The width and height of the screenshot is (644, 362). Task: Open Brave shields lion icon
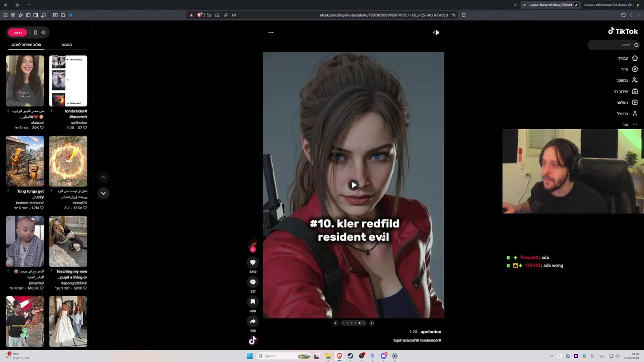point(199,15)
